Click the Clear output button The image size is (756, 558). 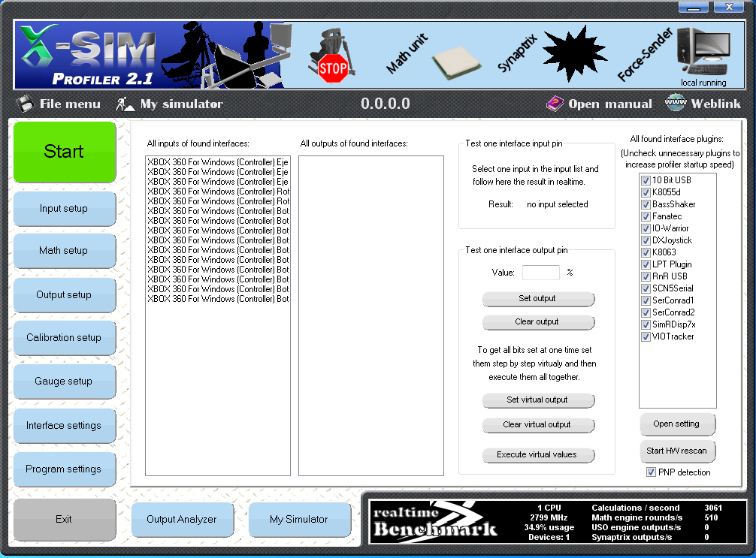[538, 322]
